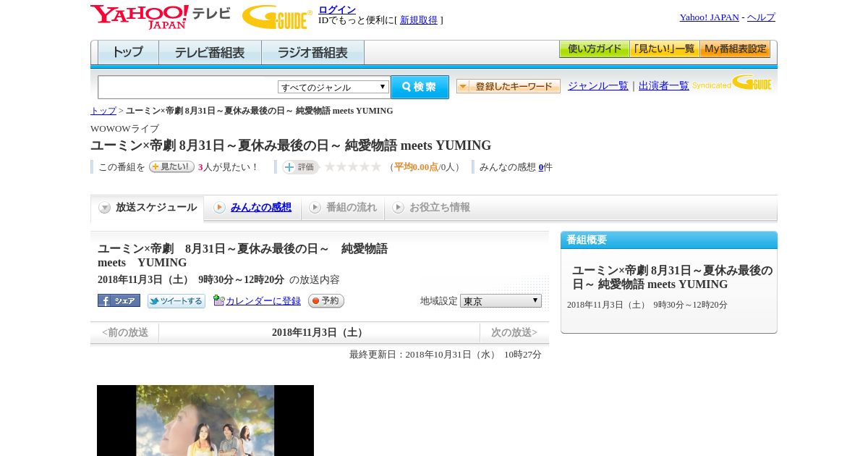Click inside the keyword search field
This screenshot has width=868, height=456.
188,87
